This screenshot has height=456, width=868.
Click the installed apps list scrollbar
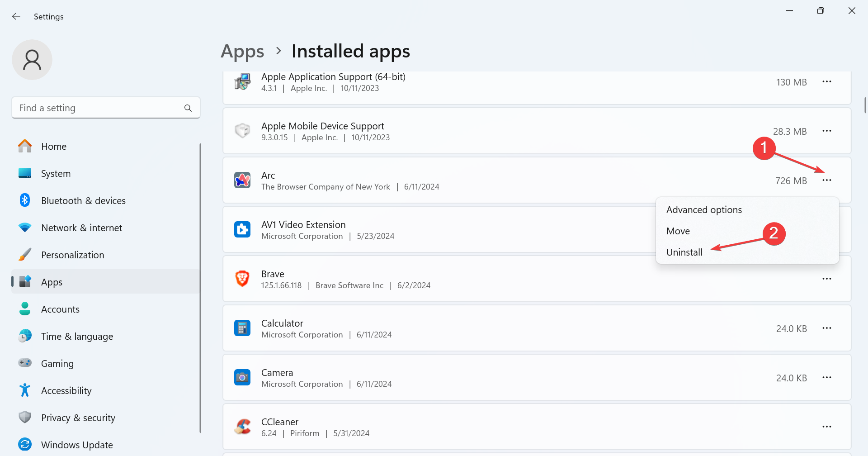coord(865,105)
